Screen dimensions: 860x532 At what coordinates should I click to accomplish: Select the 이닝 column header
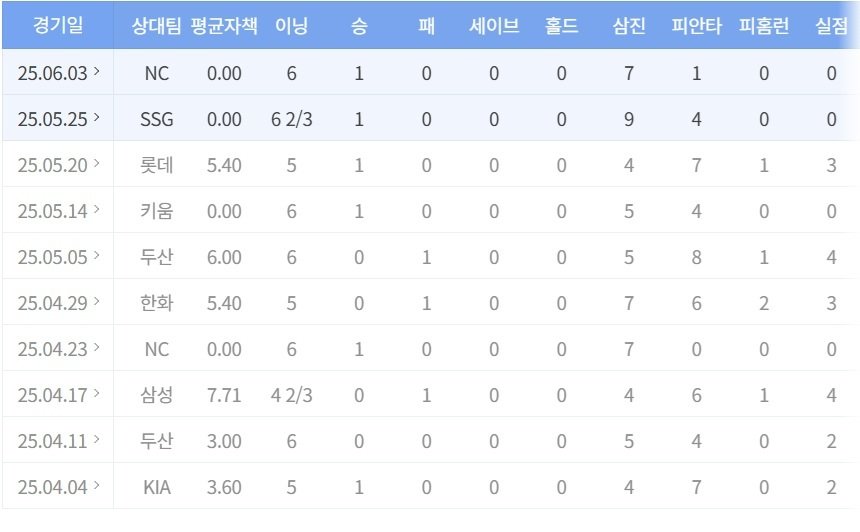click(x=291, y=26)
